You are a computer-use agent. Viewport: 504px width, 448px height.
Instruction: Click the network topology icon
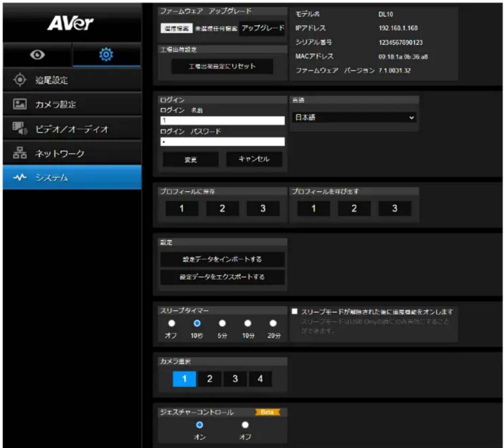click(20, 153)
